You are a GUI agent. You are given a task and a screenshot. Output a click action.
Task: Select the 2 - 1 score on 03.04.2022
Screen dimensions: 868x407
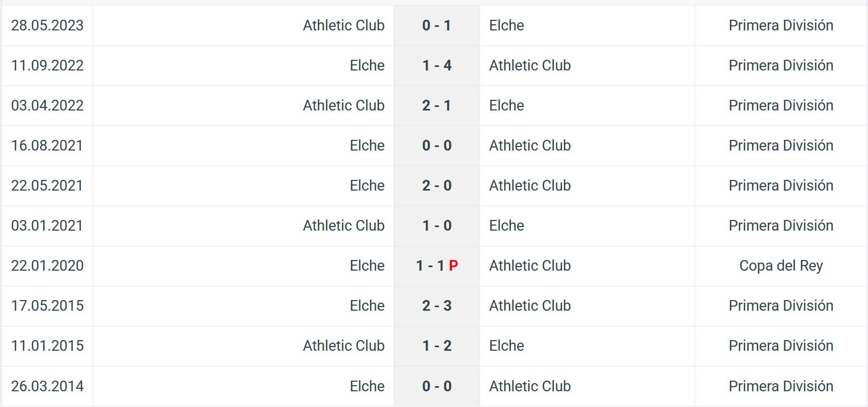436,105
